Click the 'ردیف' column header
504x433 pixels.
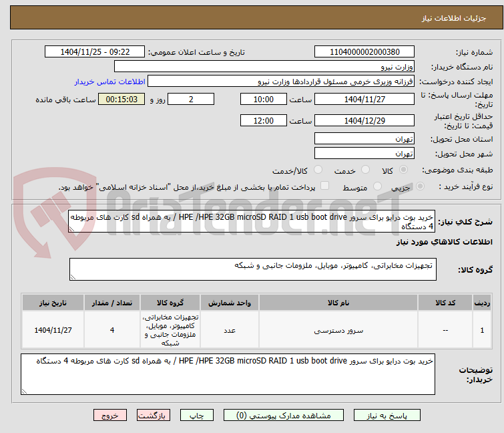point(482,303)
